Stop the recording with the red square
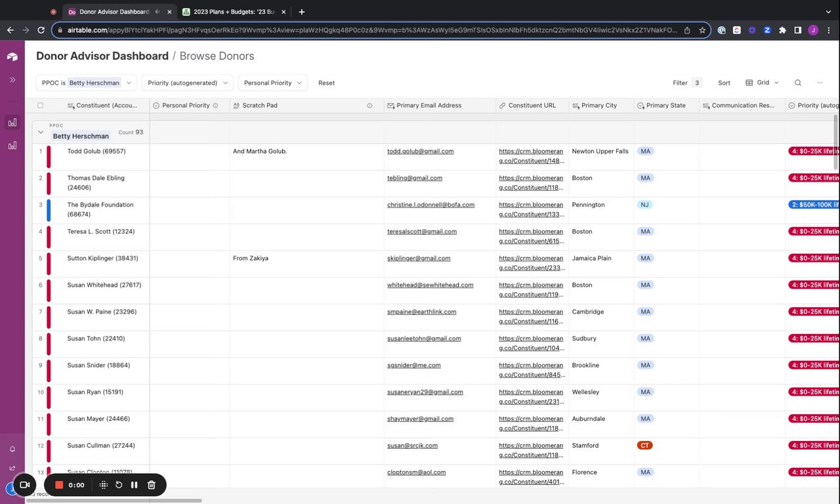The width and height of the screenshot is (840, 504). (59, 485)
